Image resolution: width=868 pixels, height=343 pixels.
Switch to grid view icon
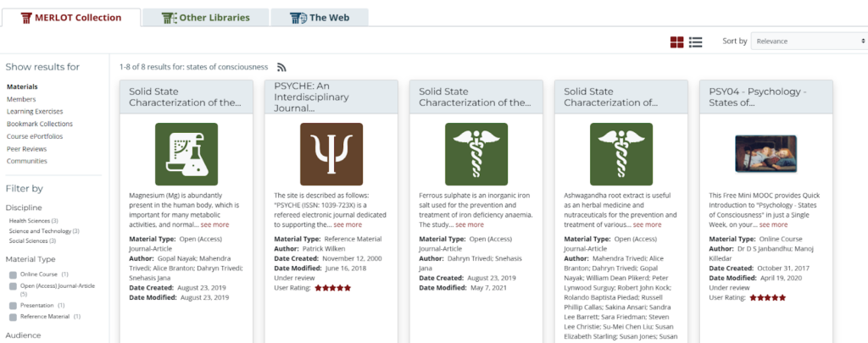(676, 42)
